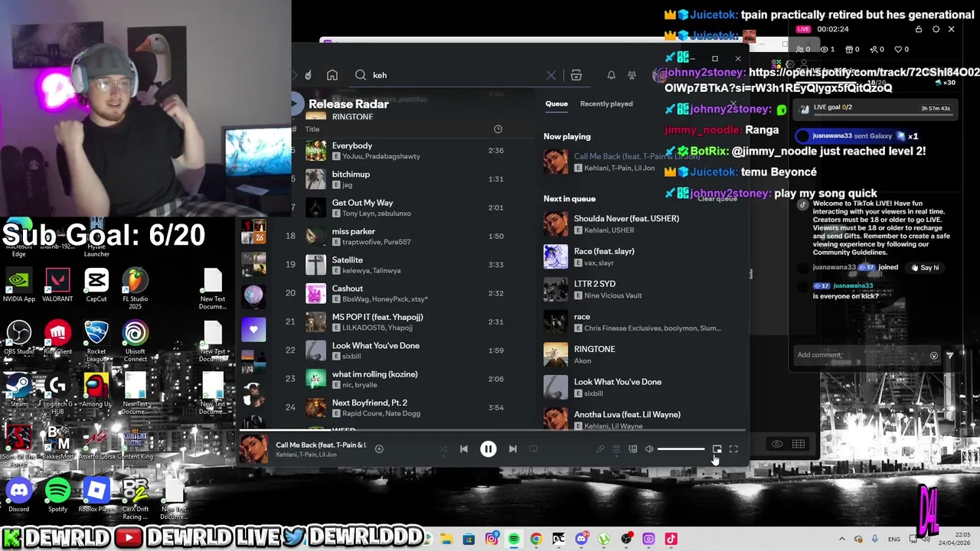Open VALORANT desktop shortcut
The image size is (980, 551).
(57, 285)
